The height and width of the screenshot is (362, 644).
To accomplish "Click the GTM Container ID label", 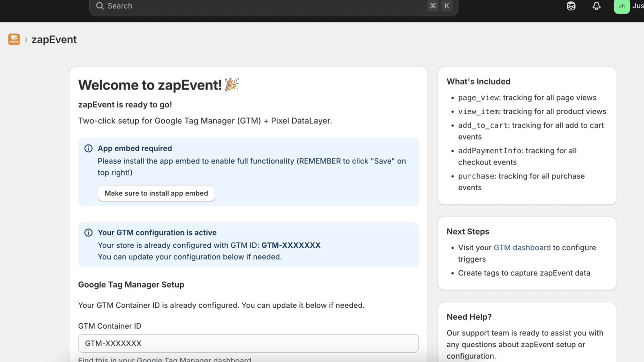I will coord(110,326).
